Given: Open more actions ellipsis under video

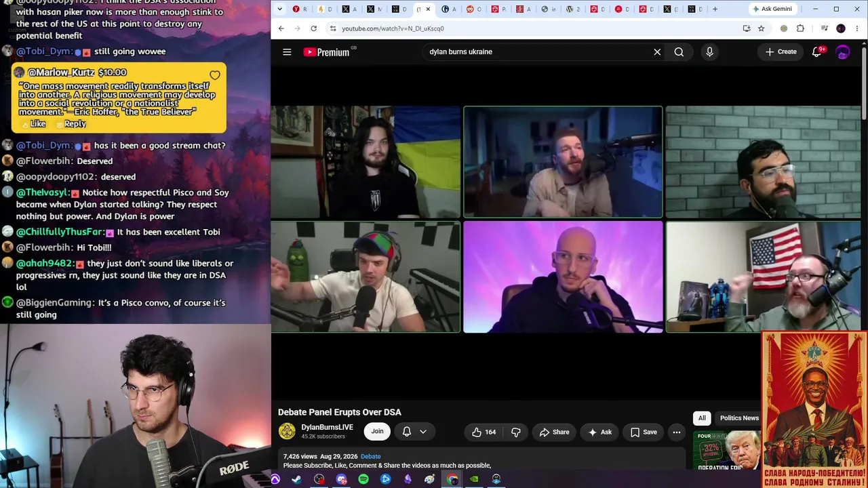Looking at the screenshot, I should coord(676,432).
